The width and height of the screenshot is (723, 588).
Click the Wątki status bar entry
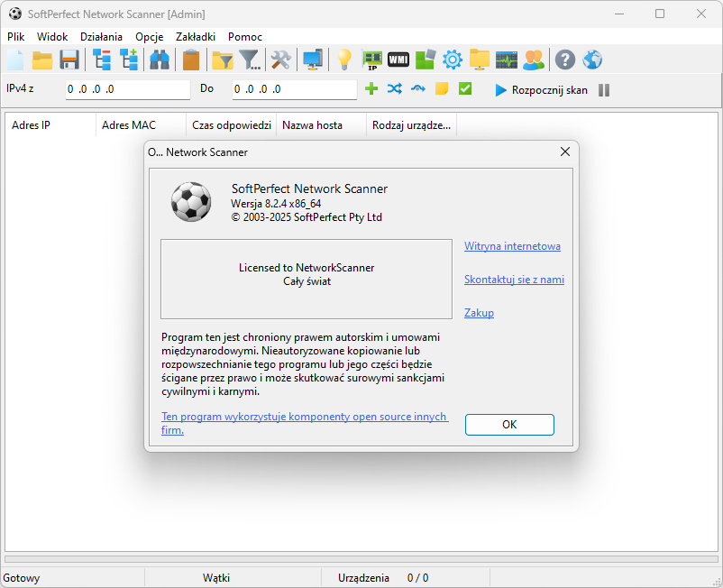coord(215,578)
